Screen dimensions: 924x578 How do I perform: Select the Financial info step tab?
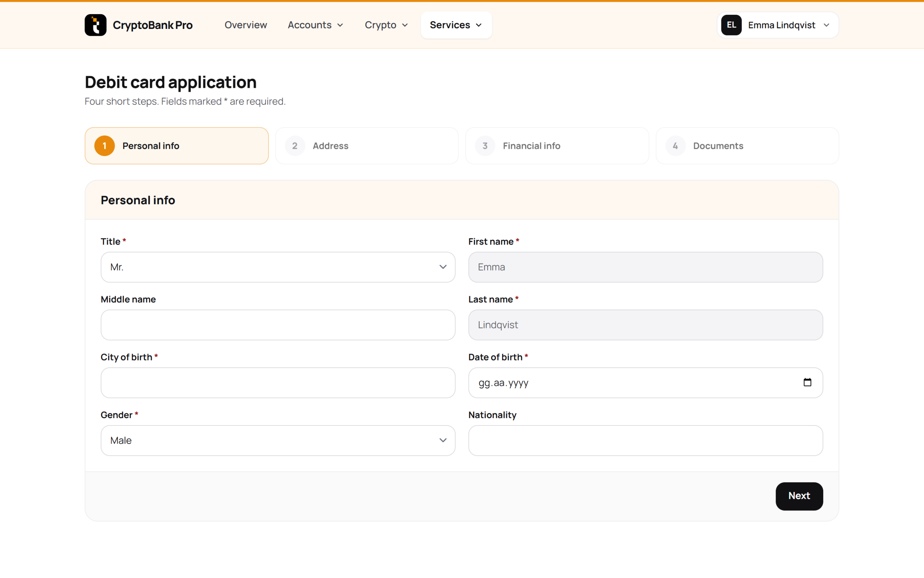[557, 146]
